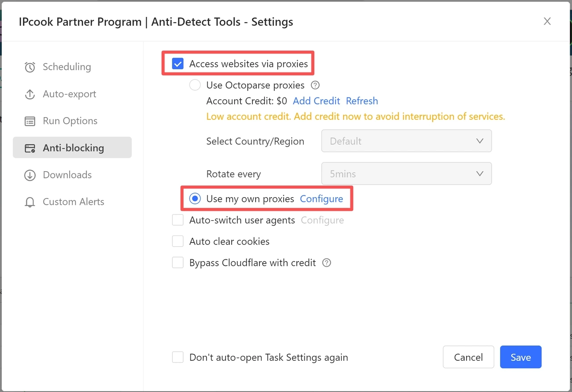This screenshot has height=392, width=572.
Task: Tick Don't auto-open Task Settings again
Action: tap(178, 357)
